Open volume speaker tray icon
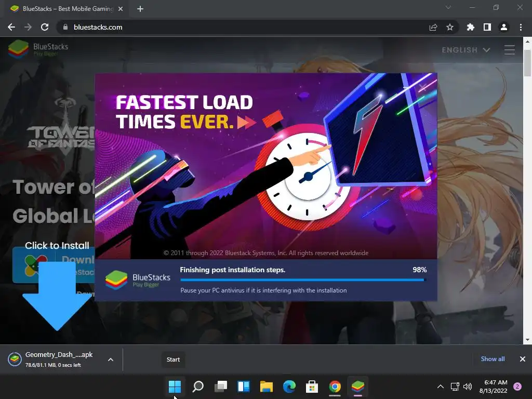The height and width of the screenshot is (399, 532). (x=468, y=387)
